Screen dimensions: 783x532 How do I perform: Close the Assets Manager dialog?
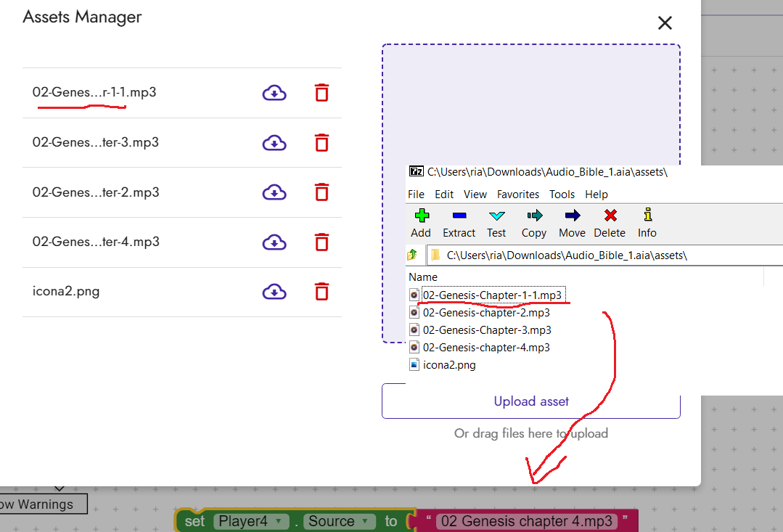click(665, 23)
